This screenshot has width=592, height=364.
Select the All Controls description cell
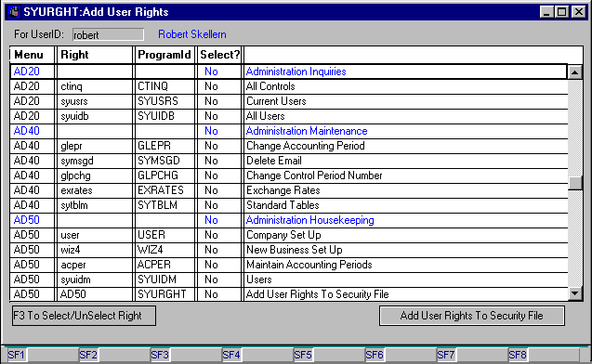pyautogui.click(x=405, y=86)
